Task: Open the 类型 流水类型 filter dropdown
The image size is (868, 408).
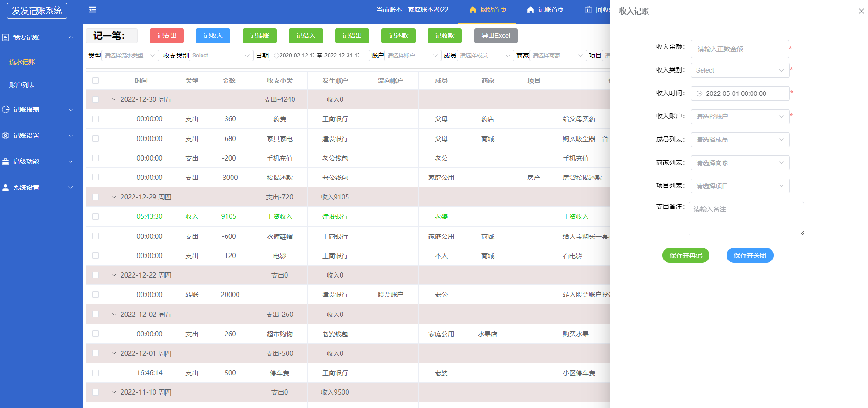Action: 130,56
